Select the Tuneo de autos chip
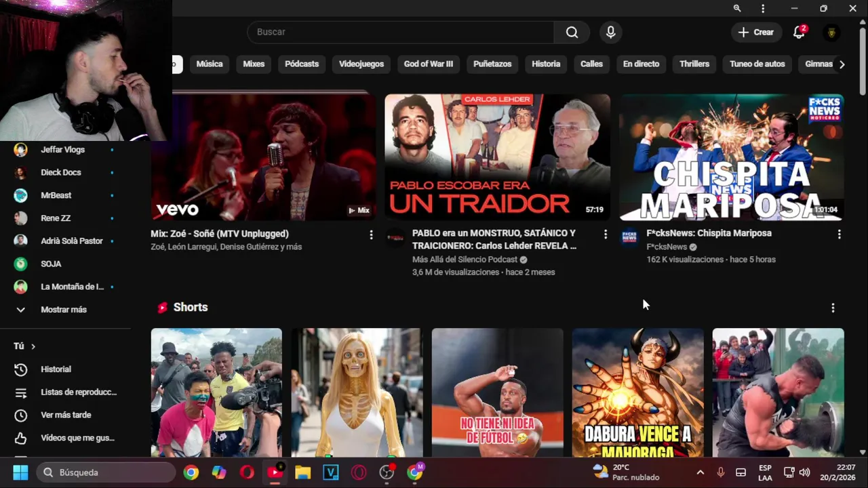868x488 pixels. point(757,64)
